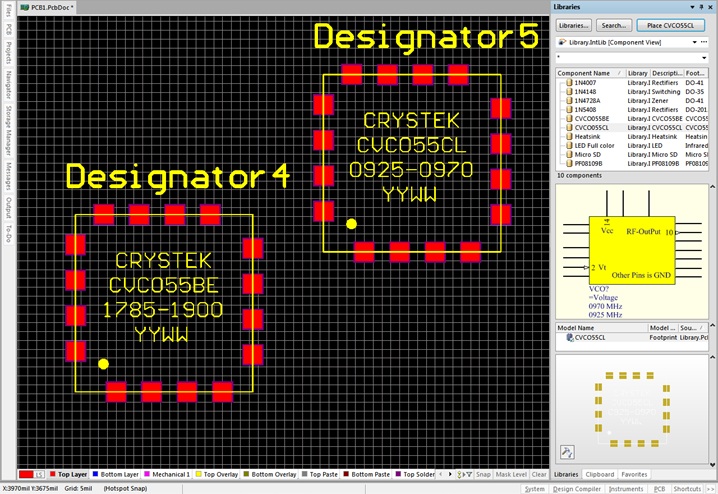Image resolution: width=718 pixels, height=494 pixels.
Task: Open the Projects side panel tab
Action: (x=8, y=52)
